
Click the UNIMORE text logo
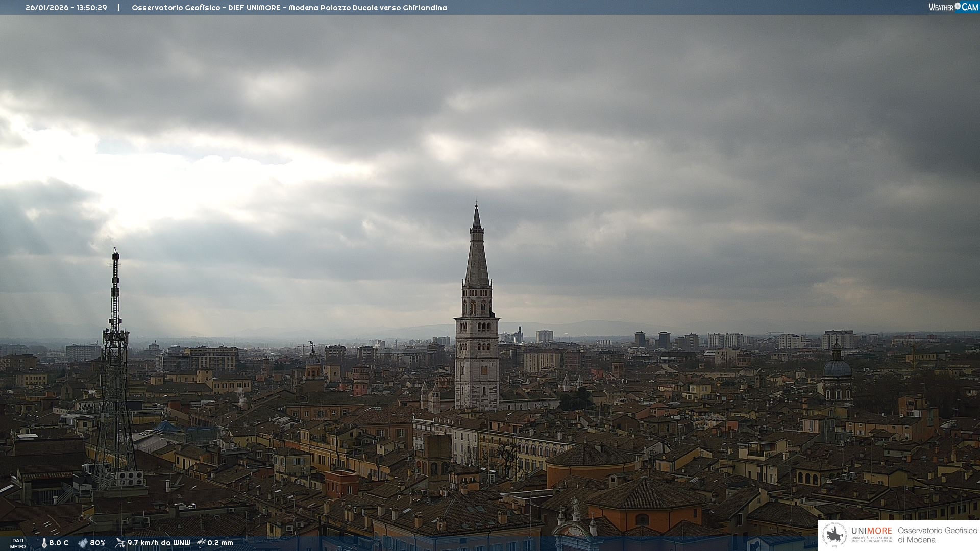(x=871, y=531)
